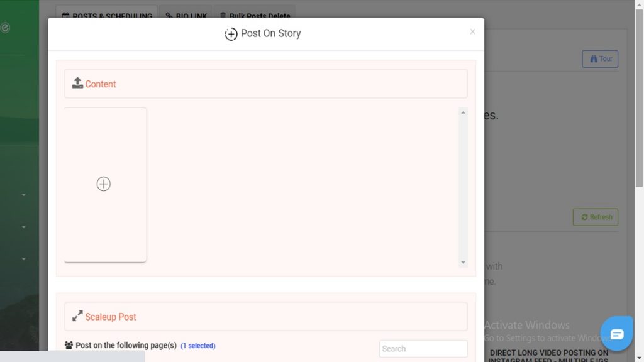
Task: Click the content area scroll up arrow
Action: point(464,112)
